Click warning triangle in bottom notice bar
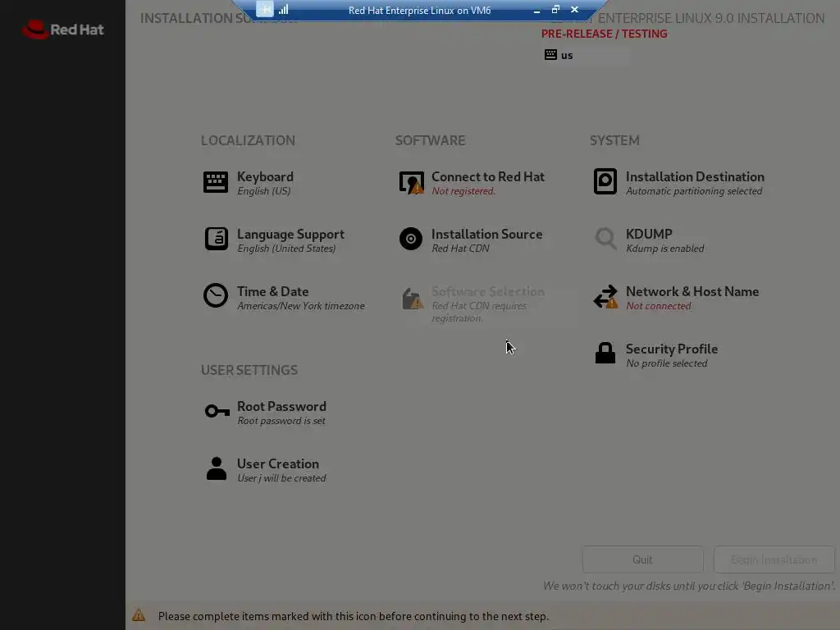Screen dimensions: 840x630 point(139,615)
